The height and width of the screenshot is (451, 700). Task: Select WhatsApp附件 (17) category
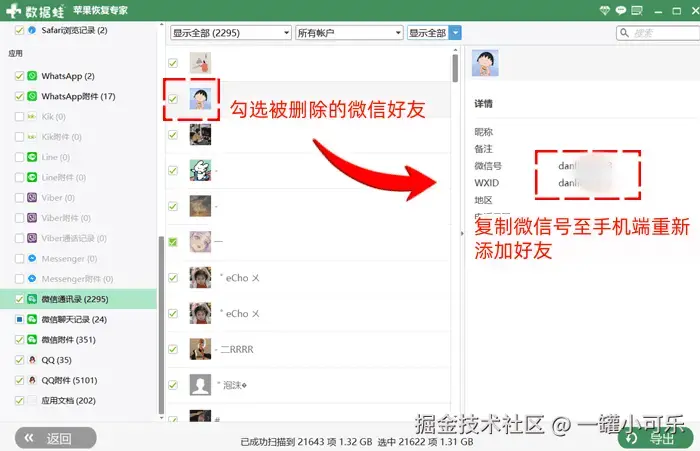(x=78, y=96)
